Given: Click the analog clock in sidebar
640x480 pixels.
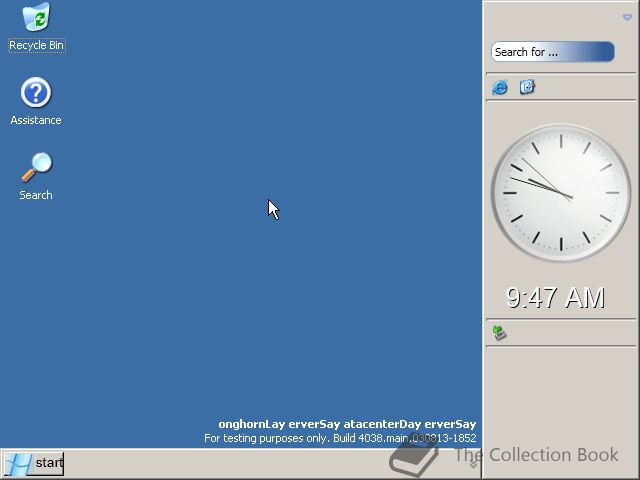Looking at the screenshot, I should click(561, 193).
